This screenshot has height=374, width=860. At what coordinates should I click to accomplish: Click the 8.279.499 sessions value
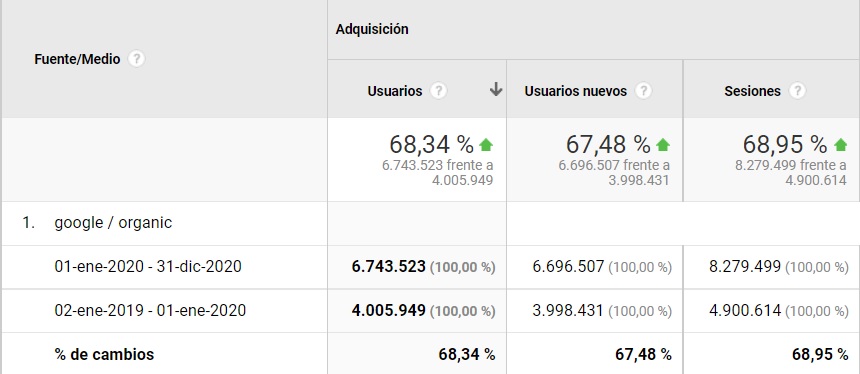point(744,267)
